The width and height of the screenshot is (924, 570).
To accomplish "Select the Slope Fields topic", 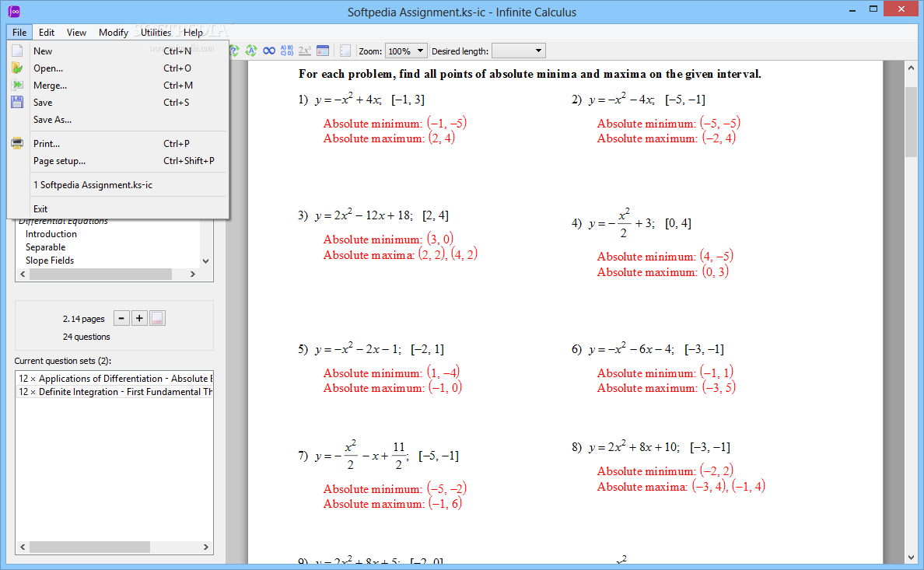I will [x=50, y=260].
